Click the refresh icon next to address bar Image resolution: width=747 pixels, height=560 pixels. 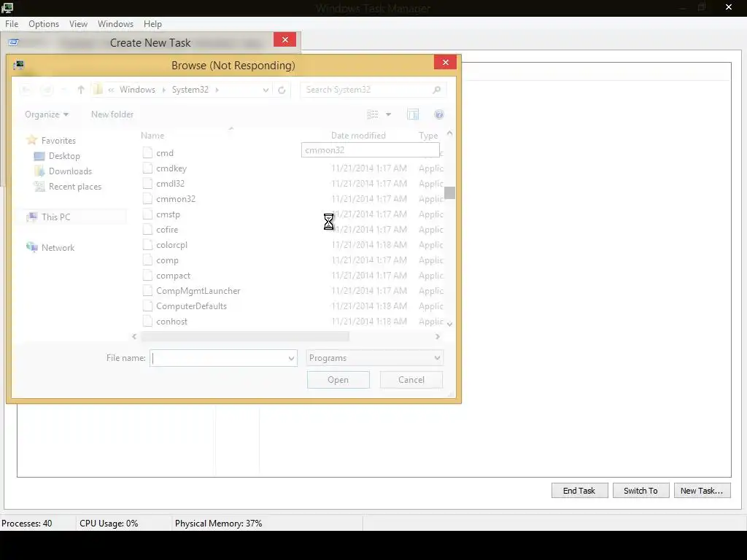point(282,90)
